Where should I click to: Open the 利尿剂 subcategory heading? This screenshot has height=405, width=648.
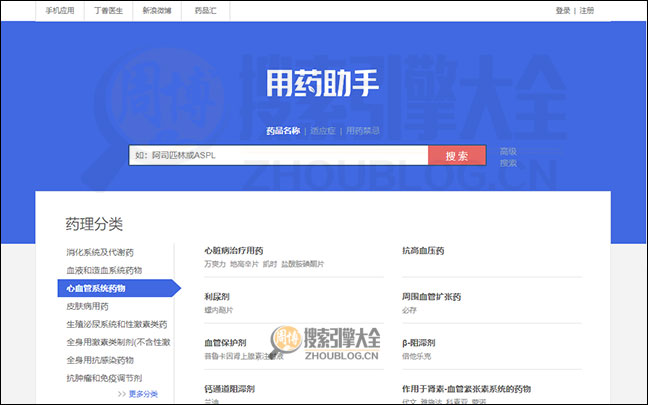click(217, 297)
